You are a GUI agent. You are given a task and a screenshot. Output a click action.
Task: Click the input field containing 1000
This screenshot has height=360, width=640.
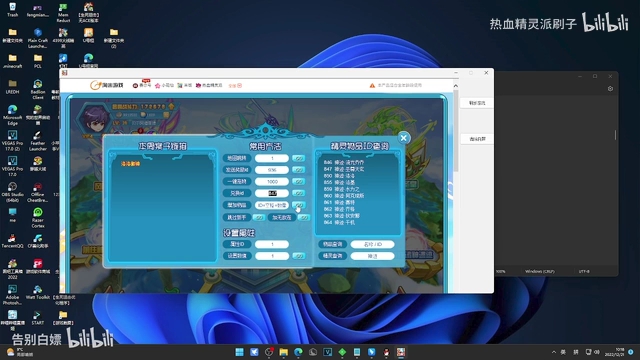(272, 181)
